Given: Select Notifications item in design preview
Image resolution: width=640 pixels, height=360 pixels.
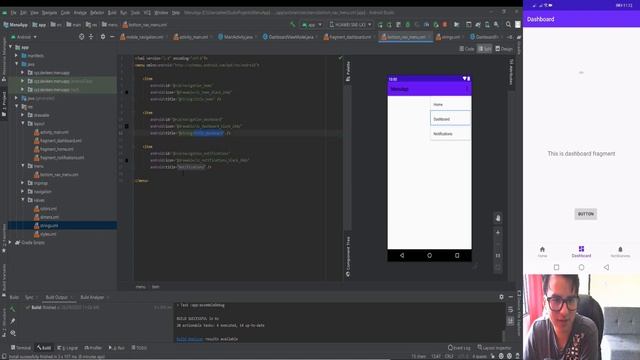Looking at the screenshot, I should 451,133.
